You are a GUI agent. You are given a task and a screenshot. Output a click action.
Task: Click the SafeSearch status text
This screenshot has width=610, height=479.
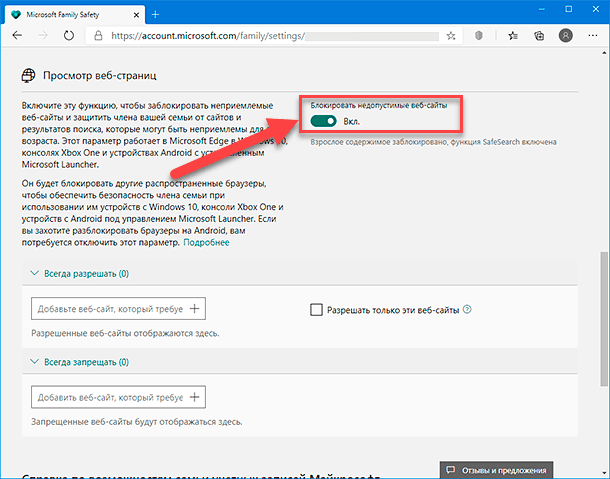point(433,142)
